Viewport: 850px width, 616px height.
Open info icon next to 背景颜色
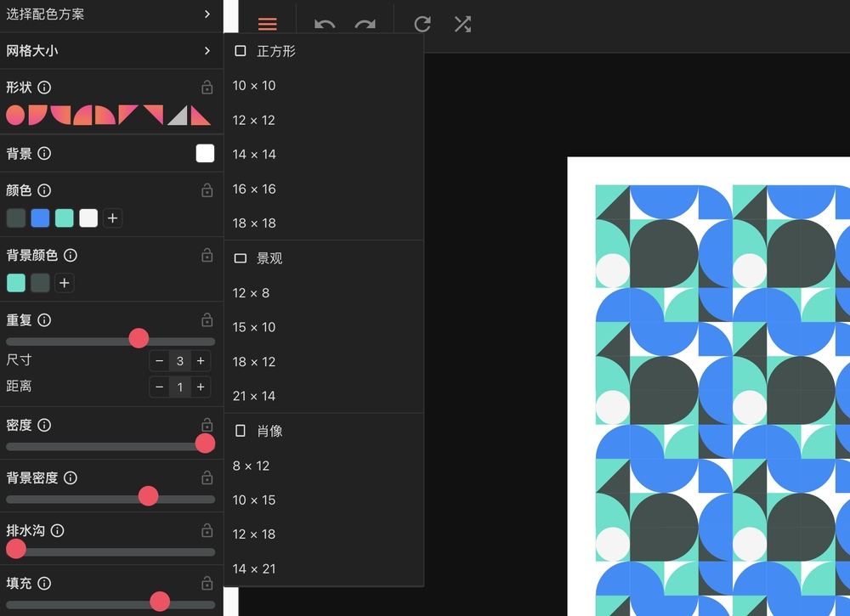coord(71,255)
